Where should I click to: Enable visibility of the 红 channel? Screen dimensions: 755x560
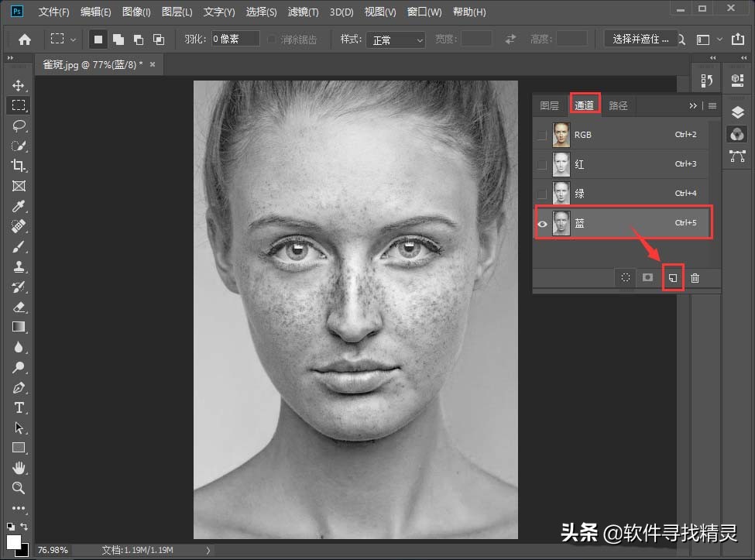(x=541, y=163)
